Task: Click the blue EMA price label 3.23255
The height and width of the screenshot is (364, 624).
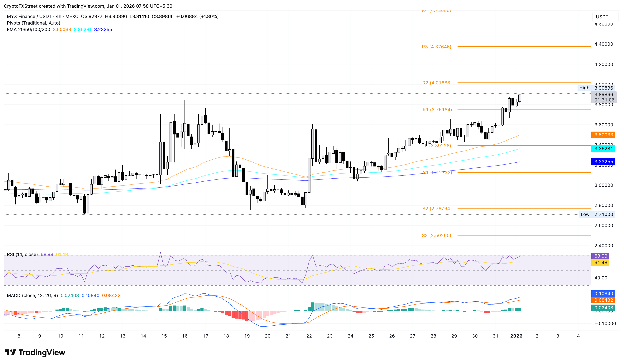Action: pyautogui.click(x=603, y=161)
